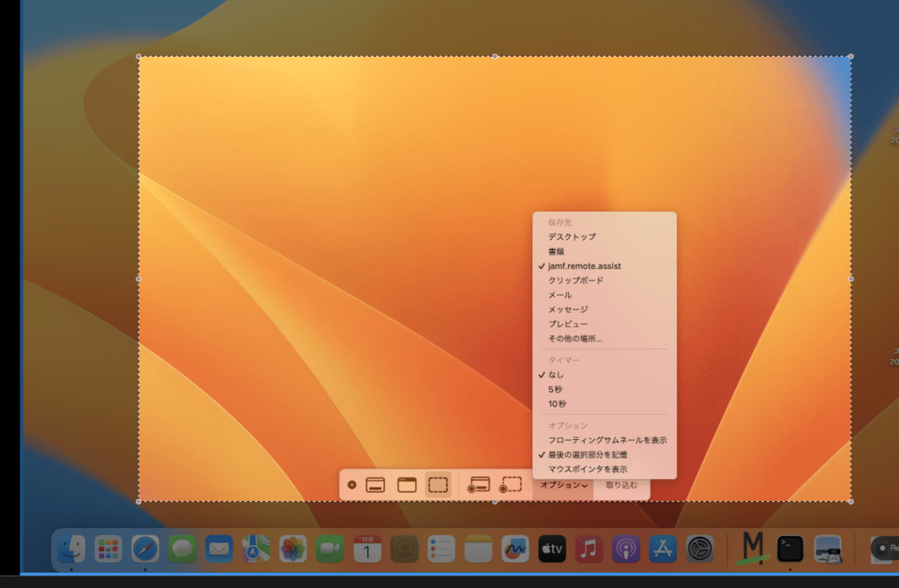Set timer to 10秒

(x=557, y=404)
